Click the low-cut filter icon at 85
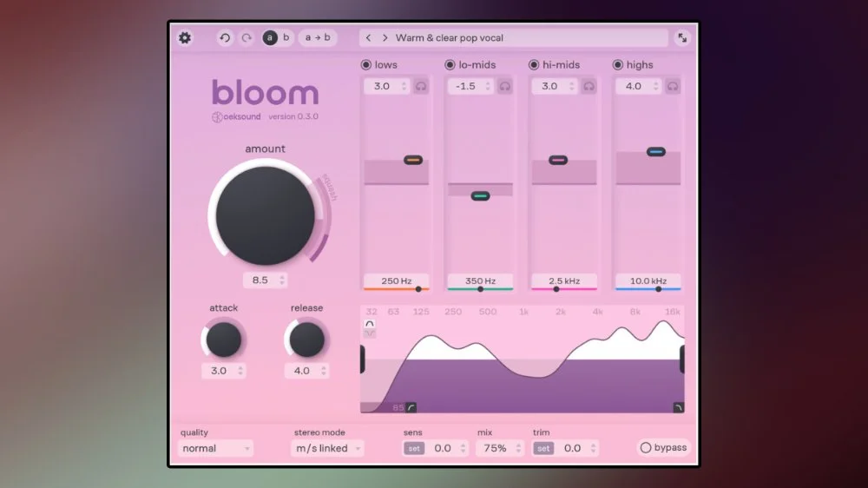This screenshot has width=868, height=488. point(411,408)
